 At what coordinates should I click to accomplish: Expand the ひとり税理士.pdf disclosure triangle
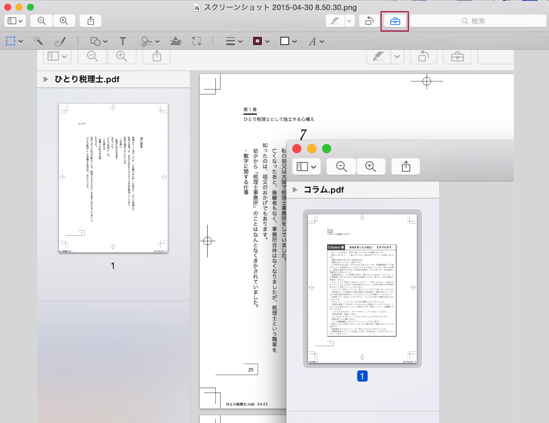(x=46, y=79)
